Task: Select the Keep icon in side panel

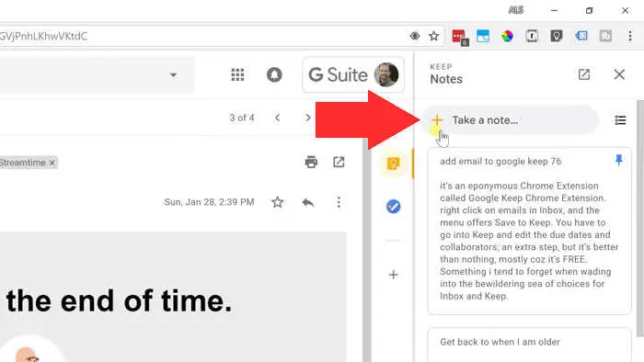Action: 393,164
